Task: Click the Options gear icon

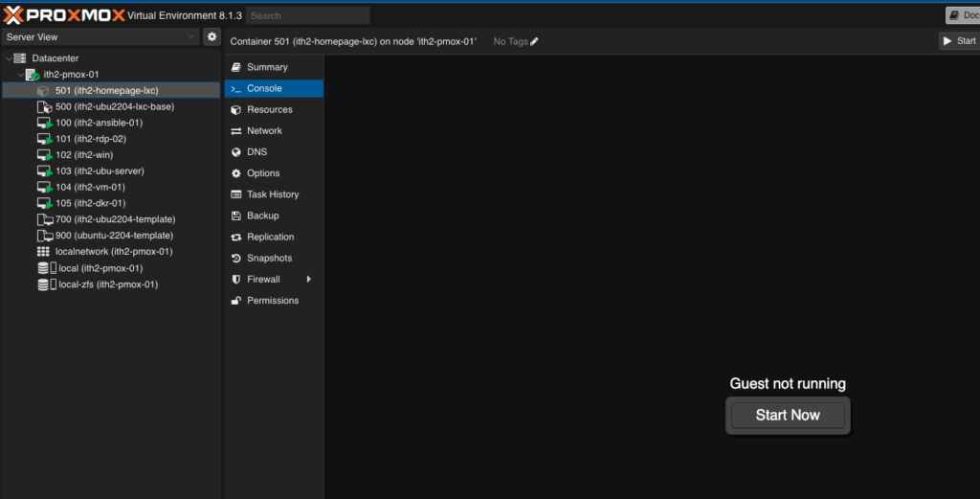Action: click(x=236, y=173)
